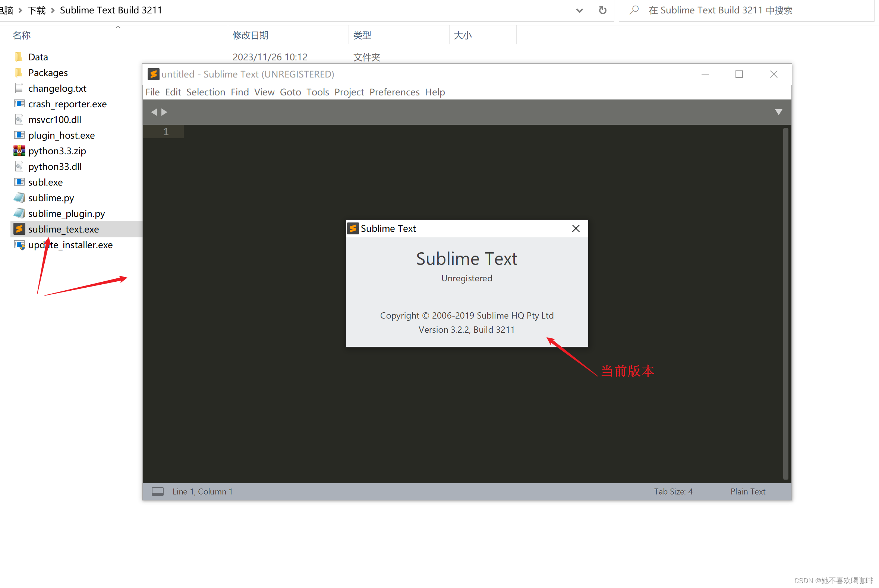This screenshot has width=879, height=588.
Task: Click the tab scroll right arrow
Action: click(x=164, y=112)
